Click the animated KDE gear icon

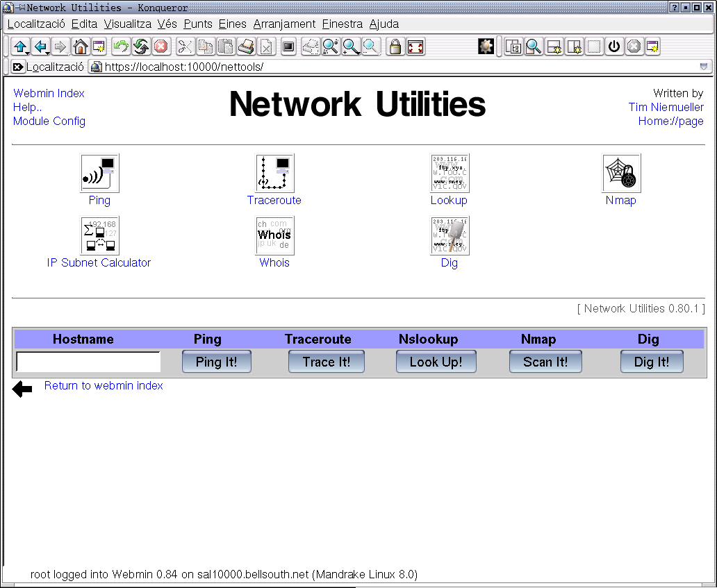click(486, 47)
